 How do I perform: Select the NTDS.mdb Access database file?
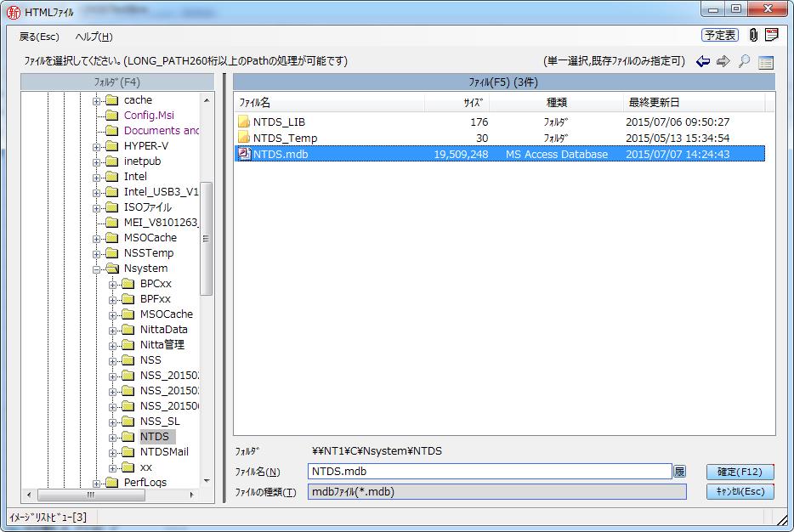[x=281, y=154]
